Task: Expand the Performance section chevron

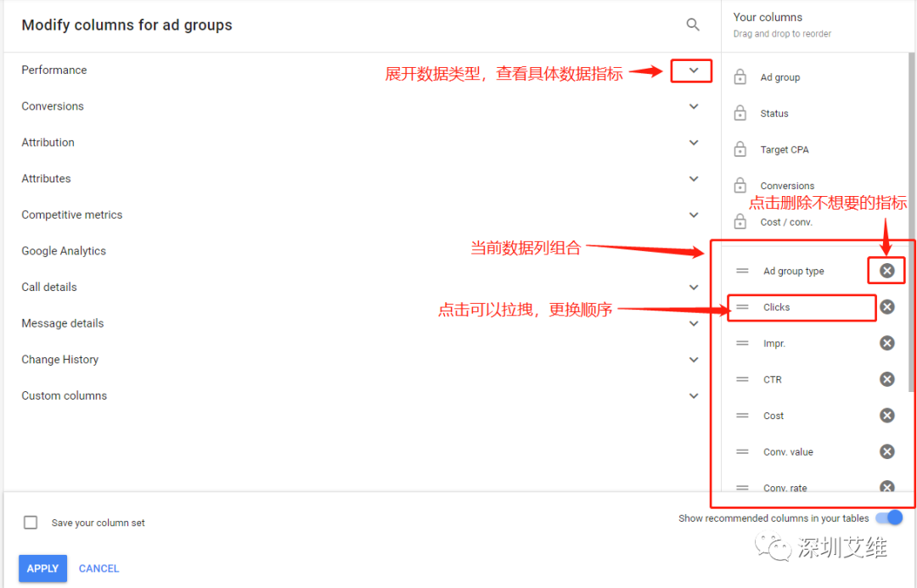Action: (693, 70)
